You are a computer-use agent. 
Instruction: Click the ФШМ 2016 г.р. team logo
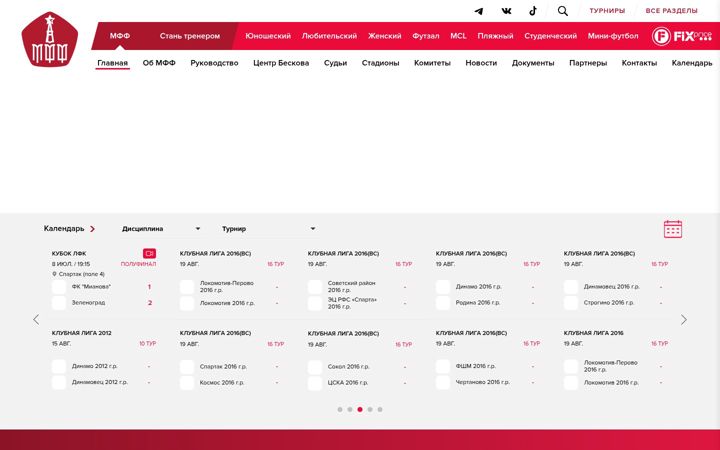(x=443, y=366)
